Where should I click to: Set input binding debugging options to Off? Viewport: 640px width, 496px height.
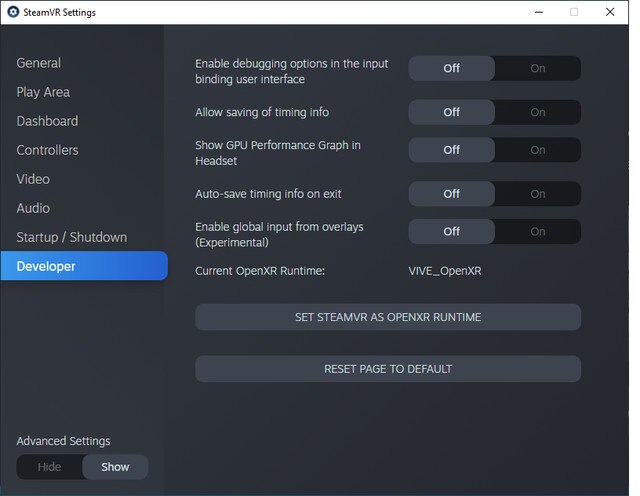451,68
